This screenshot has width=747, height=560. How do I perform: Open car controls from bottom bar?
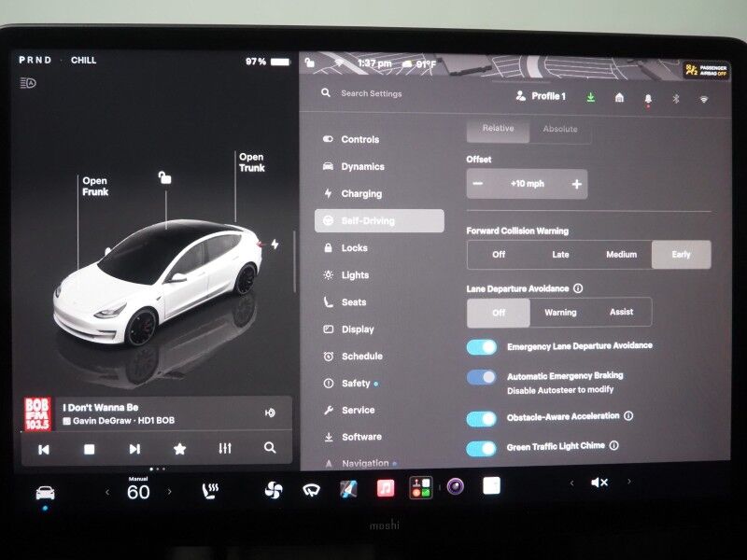[45, 493]
